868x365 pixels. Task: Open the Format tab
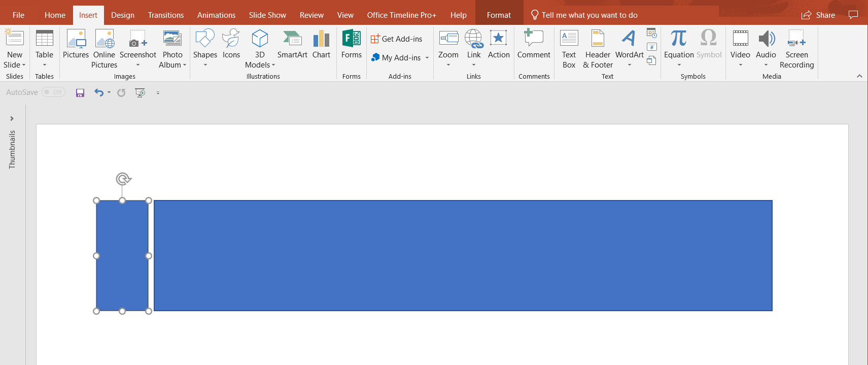(499, 15)
